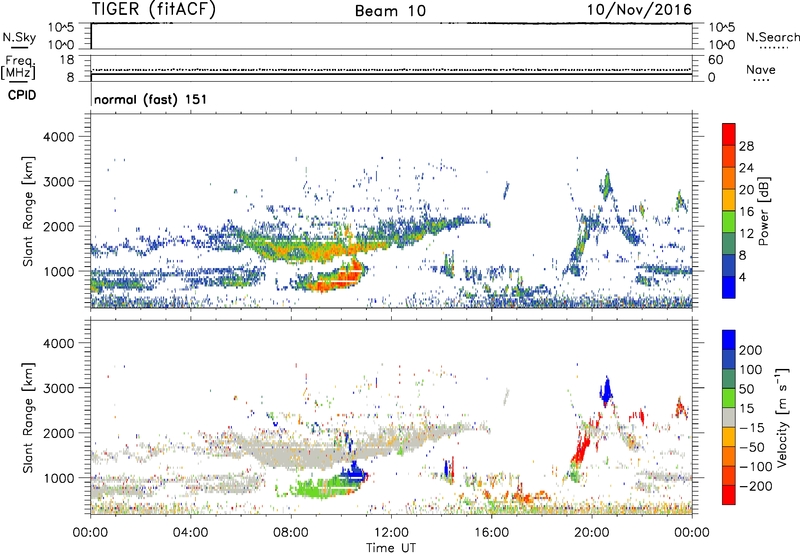Click the TIGER (fitACF) title text

(154, 10)
